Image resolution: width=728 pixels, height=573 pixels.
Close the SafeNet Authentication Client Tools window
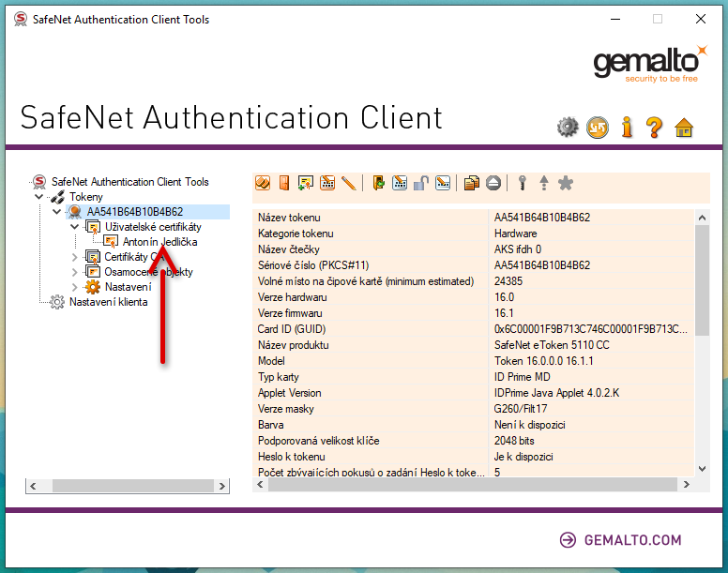701,19
